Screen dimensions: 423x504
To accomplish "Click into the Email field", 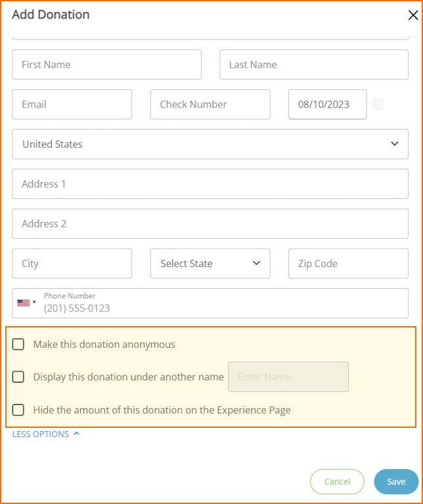I will [72, 104].
